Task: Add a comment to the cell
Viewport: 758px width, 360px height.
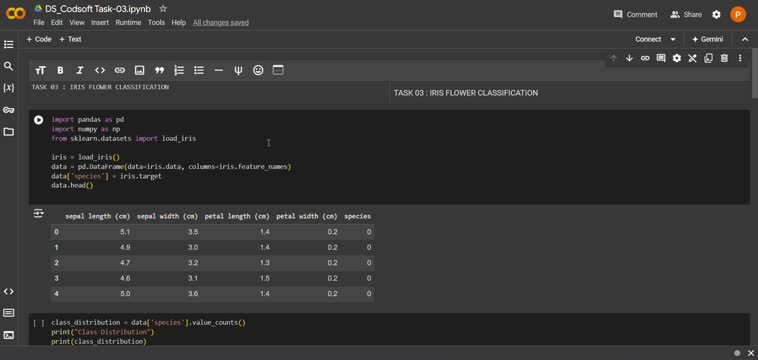Action: 661,58
